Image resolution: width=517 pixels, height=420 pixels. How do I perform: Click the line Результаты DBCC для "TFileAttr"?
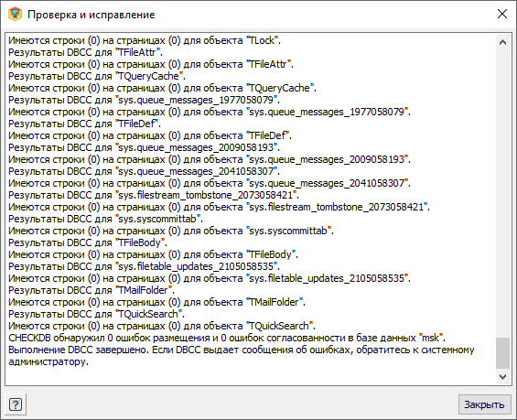[85, 52]
